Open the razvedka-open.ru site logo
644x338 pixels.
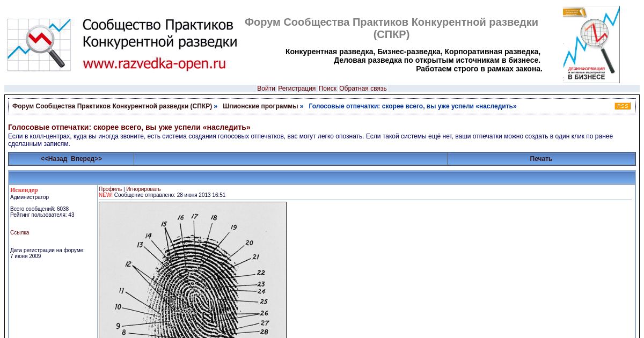pos(122,45)
